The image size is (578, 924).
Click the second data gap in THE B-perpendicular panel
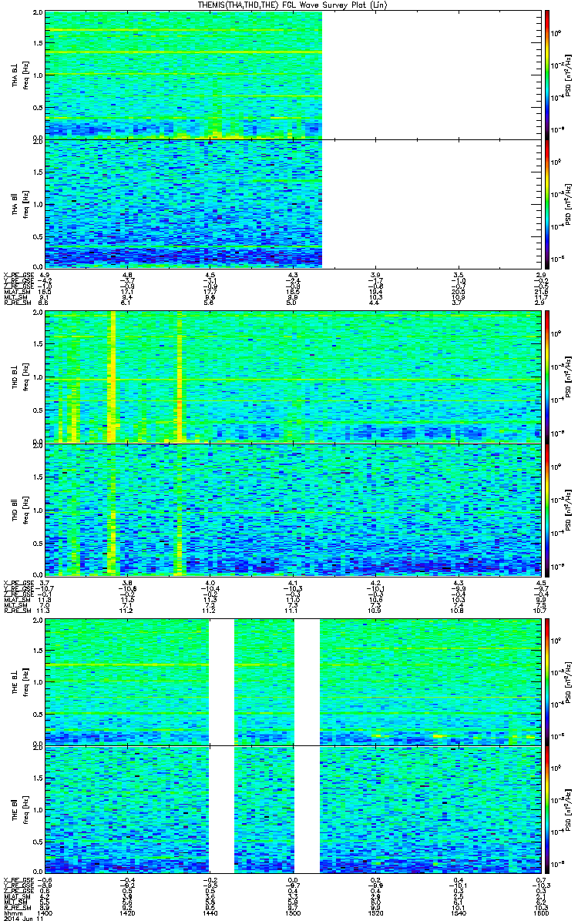(x=307, y=681)
